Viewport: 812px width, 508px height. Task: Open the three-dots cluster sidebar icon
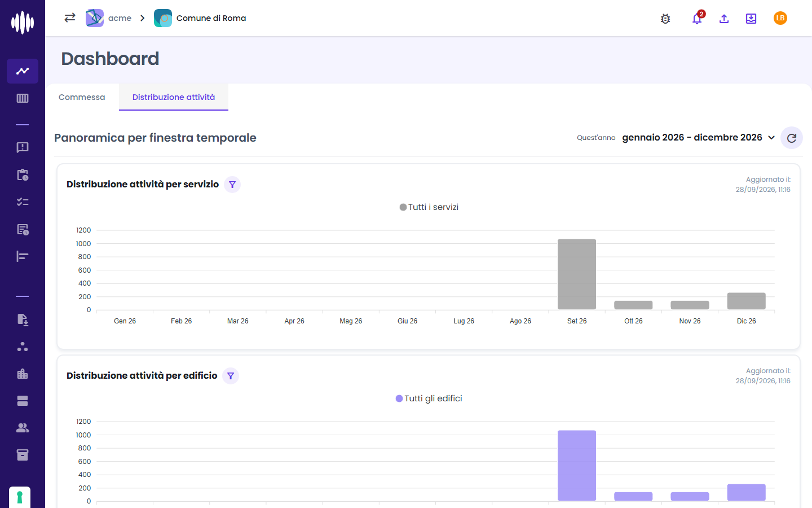tap(23, 347)
